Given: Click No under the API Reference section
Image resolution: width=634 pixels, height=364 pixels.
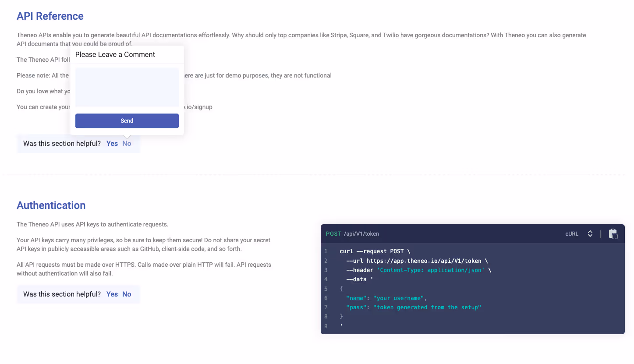Looking at the screenshot, I should [127, 143].
